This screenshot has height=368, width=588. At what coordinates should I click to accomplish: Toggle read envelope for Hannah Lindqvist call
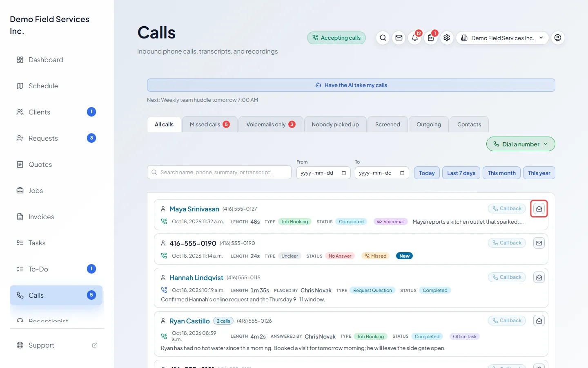click(539, 278)
